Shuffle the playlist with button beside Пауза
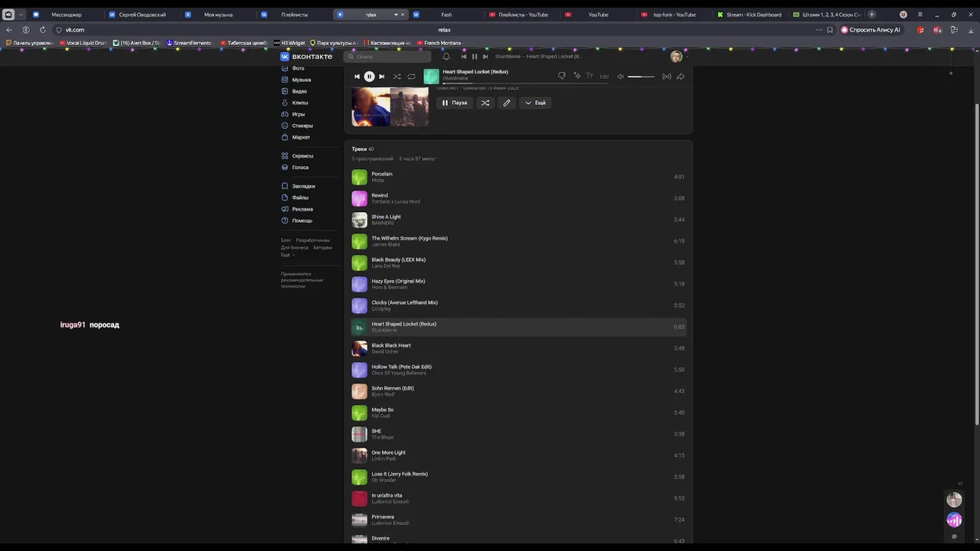This screenshot has width=980, height=551. (x=485, y=103)
